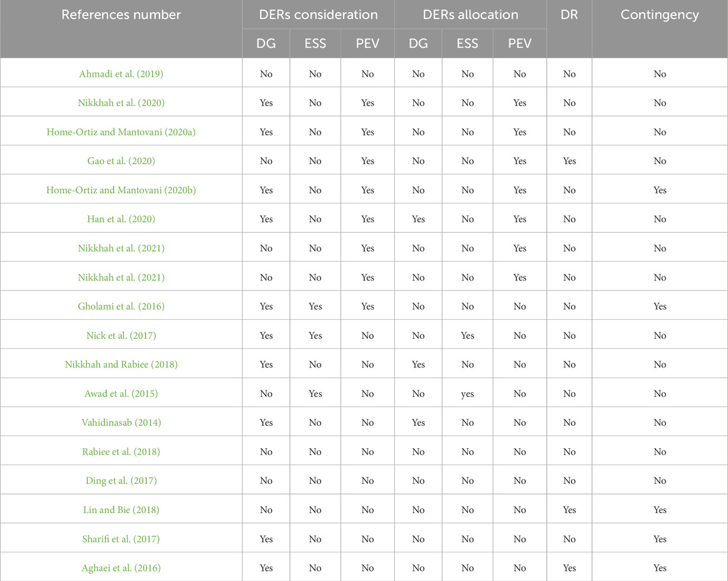
Task: Click Contingency 'Yes' in Home-Ortiz (2020b) row
Action: (x=660, y=190)
